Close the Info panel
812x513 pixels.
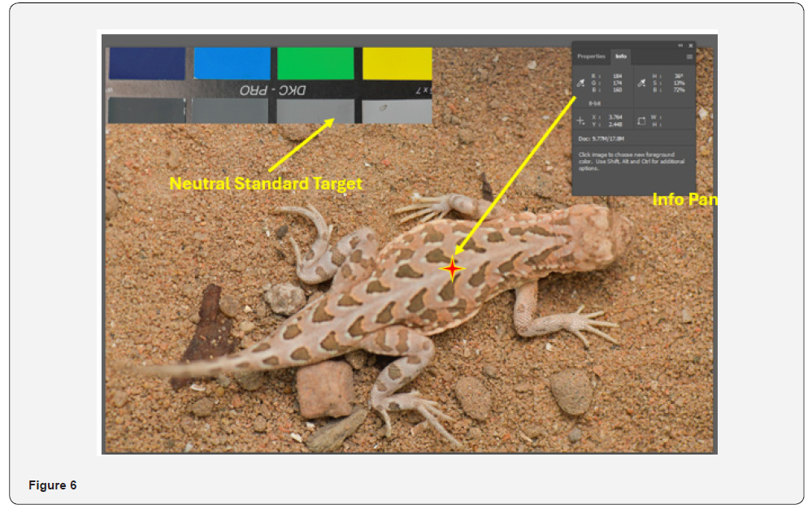(x=690, y=46)
